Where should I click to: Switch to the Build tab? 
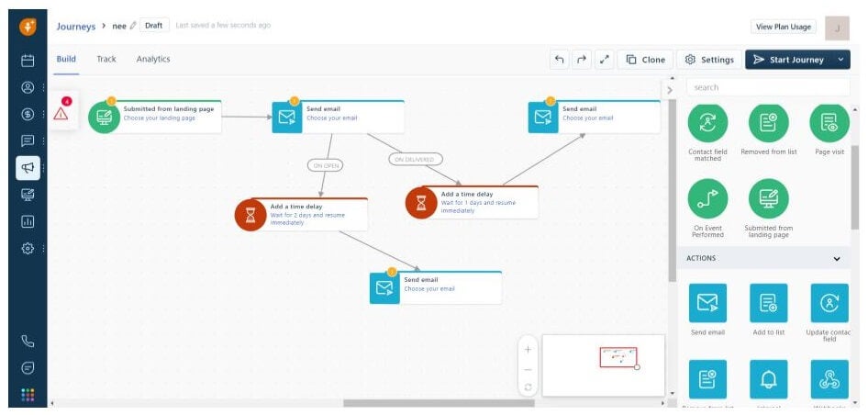pyautogui.click(x=66, y=60)
